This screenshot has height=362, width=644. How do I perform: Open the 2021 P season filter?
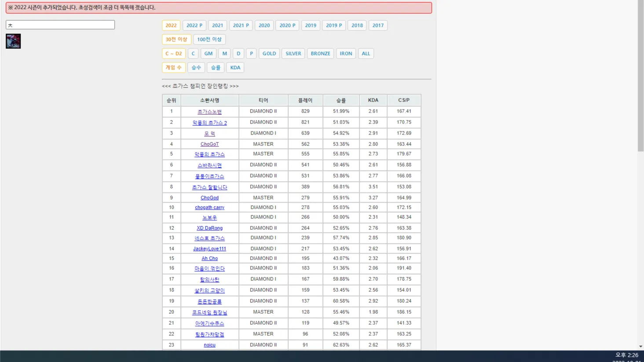[241, 25]
